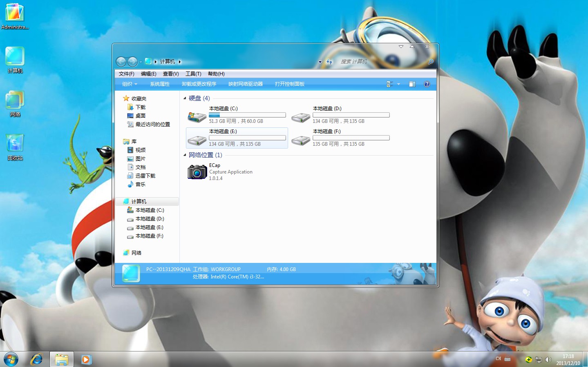Open the 组织 dropdown

(130, 84)
